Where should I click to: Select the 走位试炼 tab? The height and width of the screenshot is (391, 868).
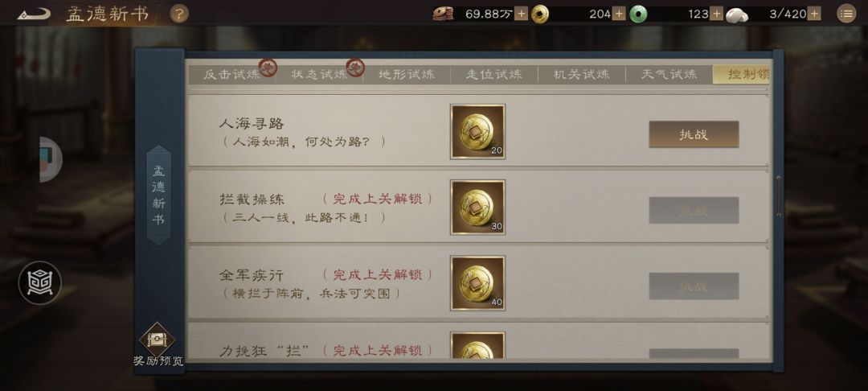(x=493, y=74)
